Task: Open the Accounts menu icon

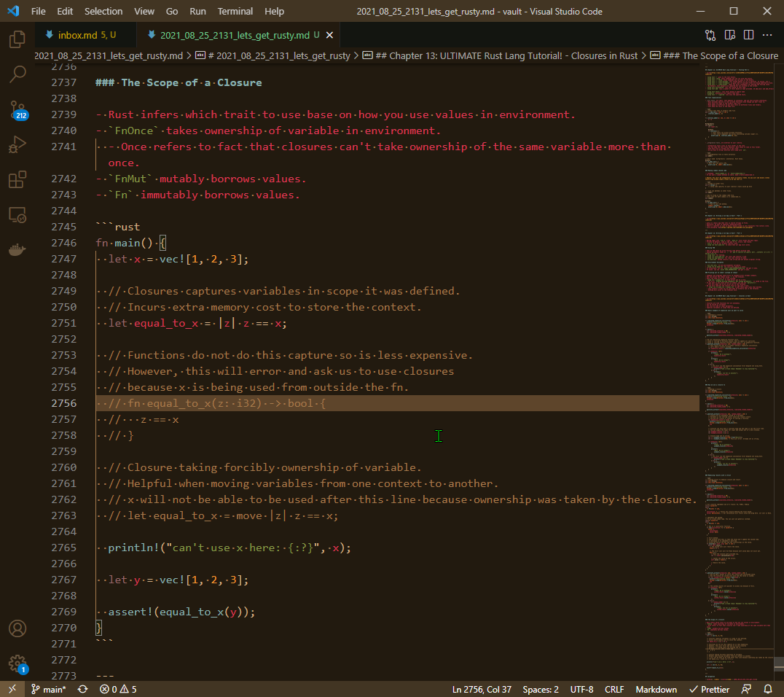Action: tap(17, 628)
